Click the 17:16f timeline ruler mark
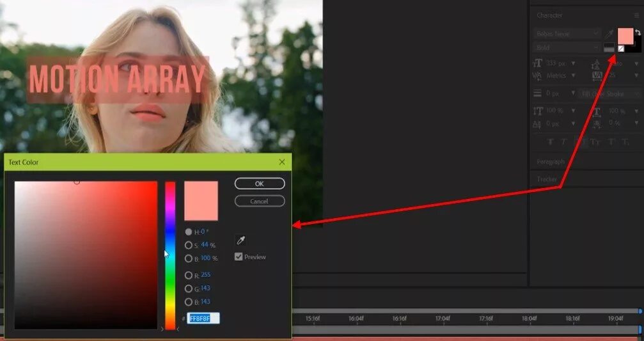Image resolution: width=644 pixels, height=341 pixels. (486, 318)
